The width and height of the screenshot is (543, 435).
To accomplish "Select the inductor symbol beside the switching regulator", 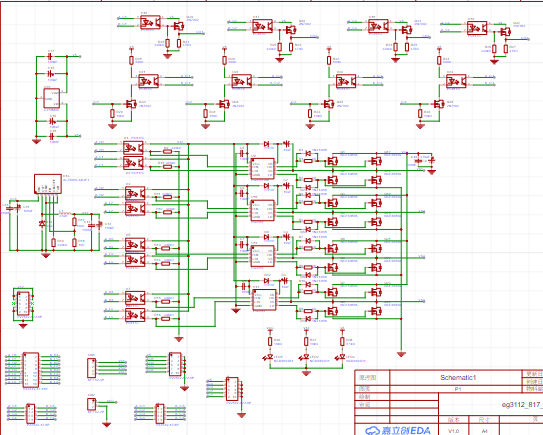I will [65, 213].
